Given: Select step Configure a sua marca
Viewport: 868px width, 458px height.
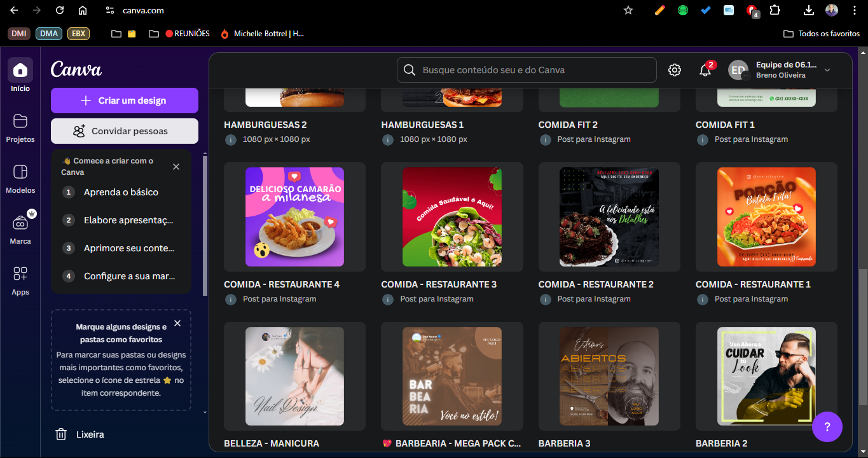Looking at the screenshot, I should pyautogui.click(x=121, y=276).
